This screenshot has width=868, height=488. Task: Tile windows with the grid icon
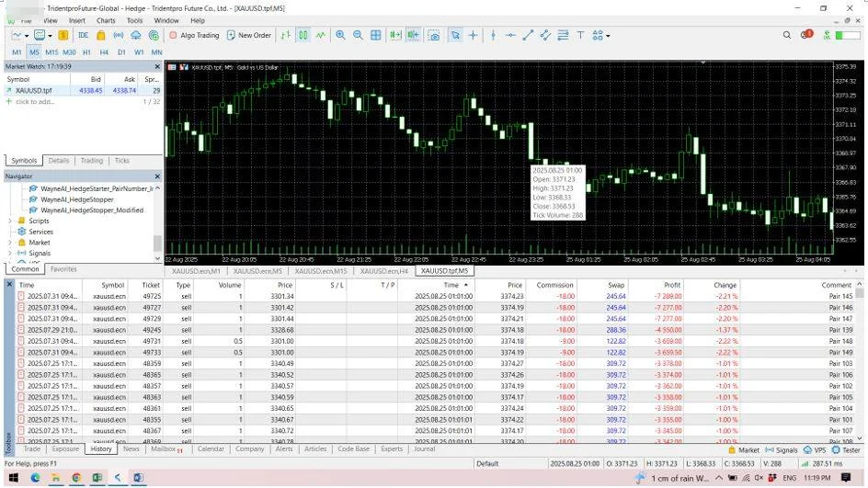pyautogui.click(x=376, y=35)
